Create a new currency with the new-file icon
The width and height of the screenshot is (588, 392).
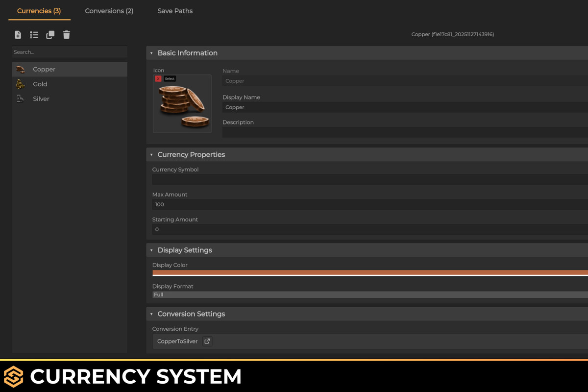point(18,35)
